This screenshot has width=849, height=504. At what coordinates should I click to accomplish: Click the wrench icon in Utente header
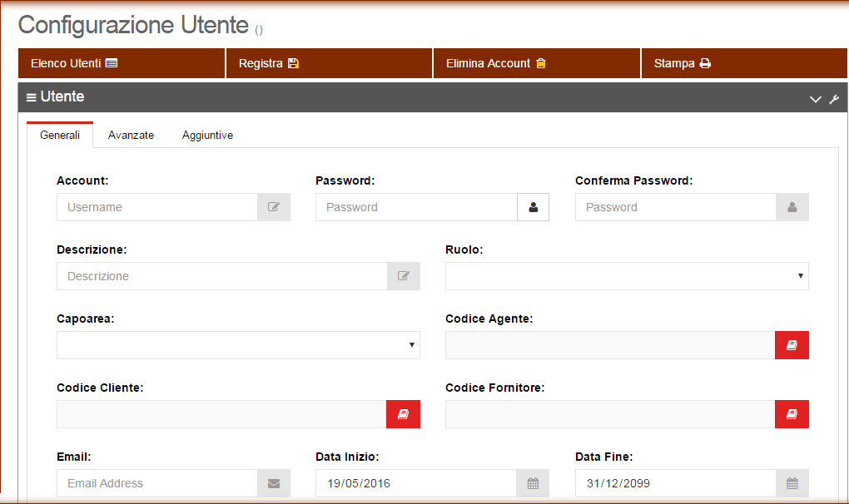834,99
